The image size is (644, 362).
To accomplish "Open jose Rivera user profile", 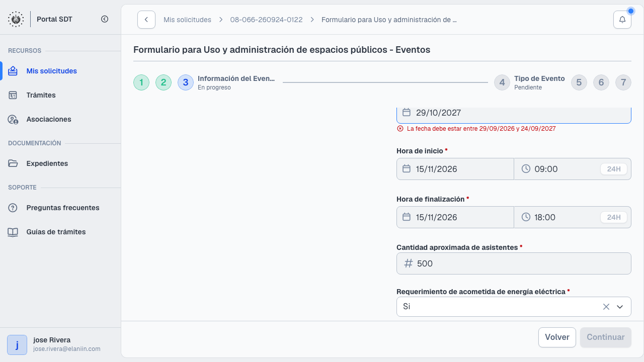I will pyautogui.click(x=60, y=344).
